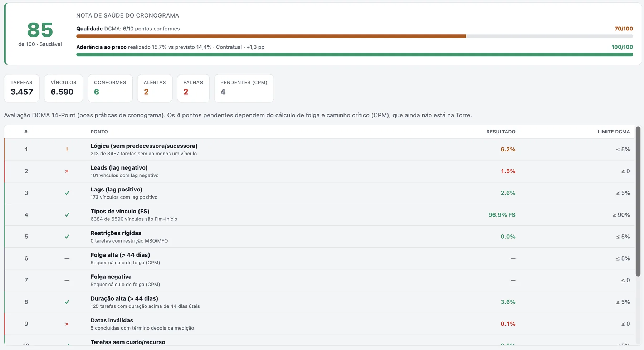Click the Aderência ao prazo 100/100 progress bar
The image size is (644, 350).
pyautogui.click(x=355, y=54)
